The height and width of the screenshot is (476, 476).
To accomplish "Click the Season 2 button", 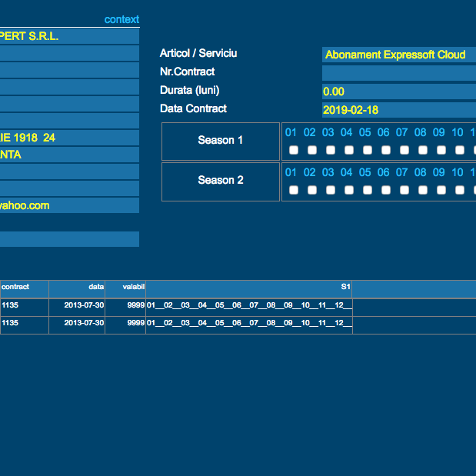I will click(221, 181).
